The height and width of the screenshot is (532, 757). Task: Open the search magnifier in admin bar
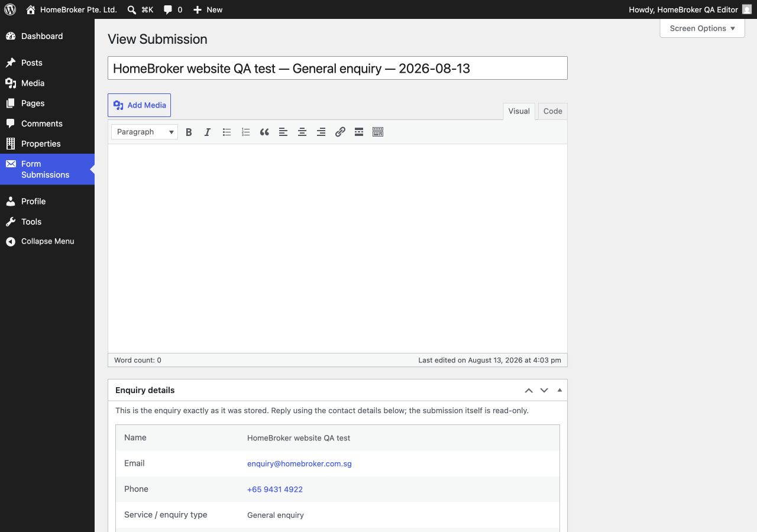click(132, 9)
